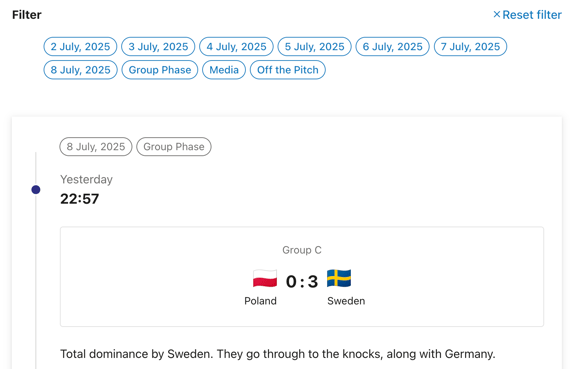587x369 pixels.
Task: Toggle the 4 July, 2025 filter chip
Action: [236, 46]
